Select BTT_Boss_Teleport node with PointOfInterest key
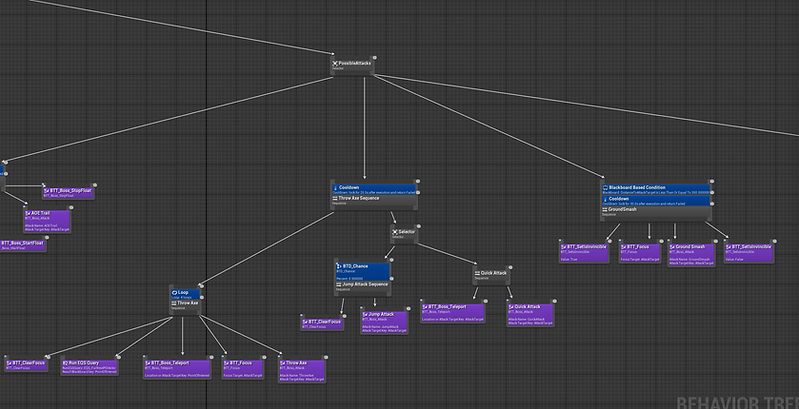The image size is (799, 409). [x=177, y=369]
